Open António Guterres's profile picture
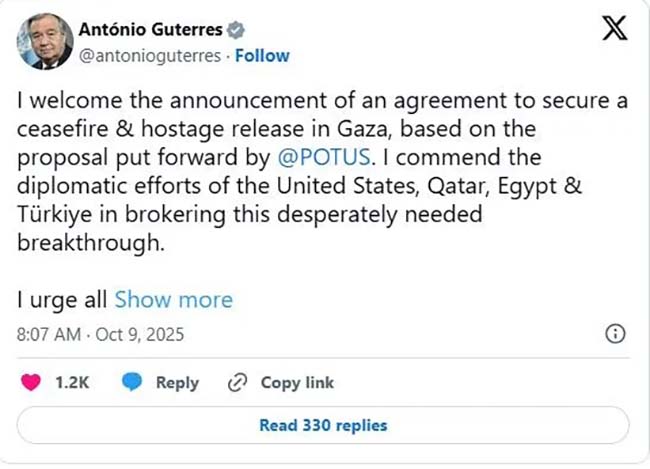The image size is (650, 469). click(45, 42)
